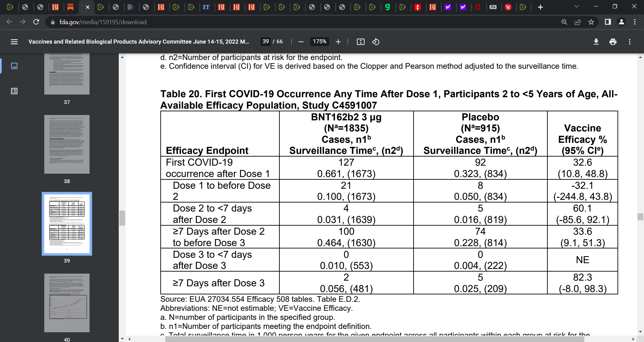The width and height of the screenshot is (644, 342).
Task: Click the 175% zoom level field
Action: click(x=319, y=42)
